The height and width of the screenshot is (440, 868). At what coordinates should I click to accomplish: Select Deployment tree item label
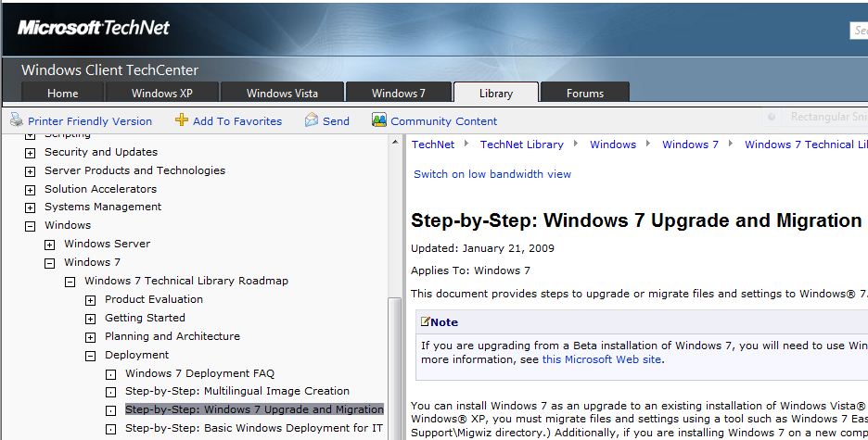pyautogui.click(x=136, y=355)
